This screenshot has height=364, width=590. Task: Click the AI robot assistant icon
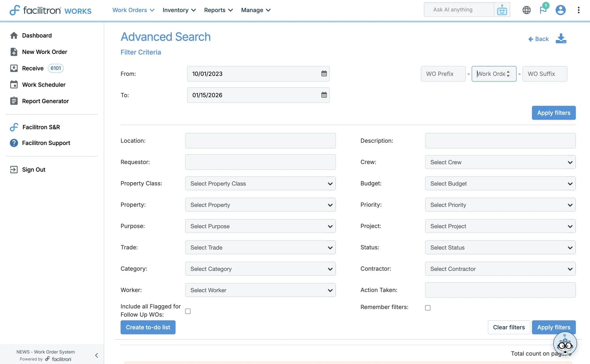(x=502, y=10)
